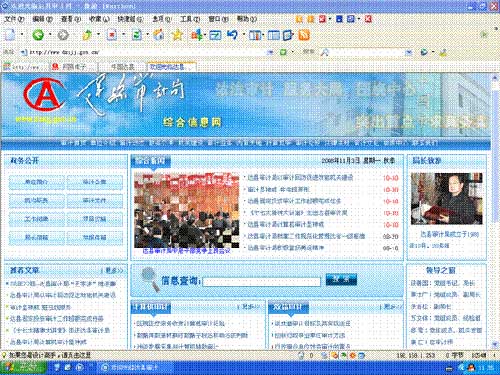This screenshot has width=500, height=375.
Task: Click the Refresh page toolbar icon
Action: click(137, 35)
